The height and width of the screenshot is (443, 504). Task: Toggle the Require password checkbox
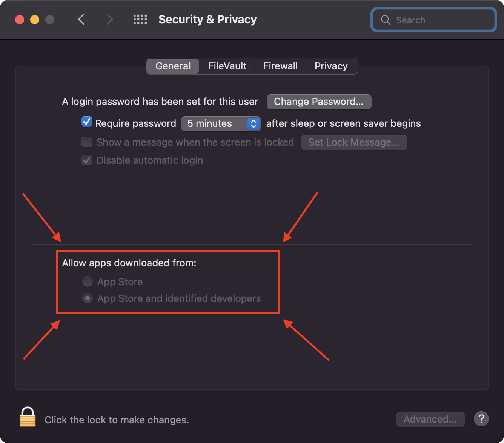(87, 122)
